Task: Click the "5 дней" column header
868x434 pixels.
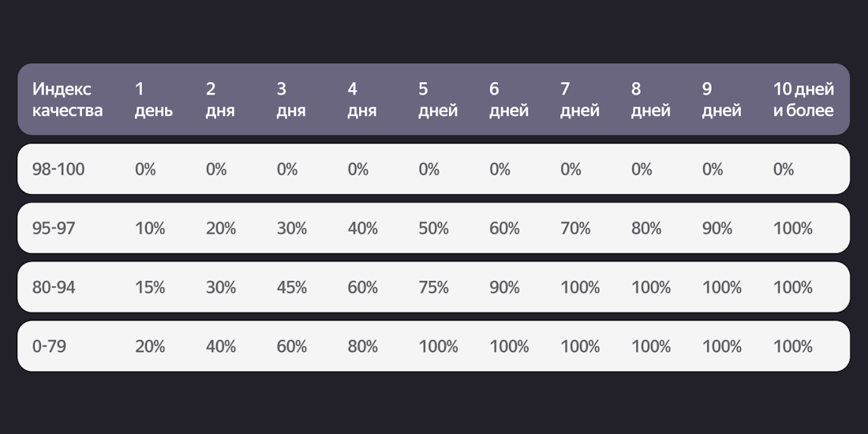Action: point(437,99)
